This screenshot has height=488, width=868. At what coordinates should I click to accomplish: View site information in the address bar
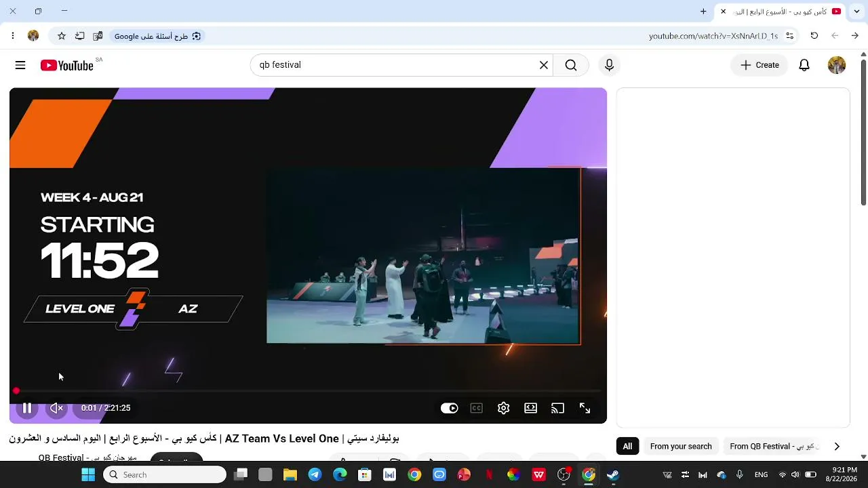(790, 36)
